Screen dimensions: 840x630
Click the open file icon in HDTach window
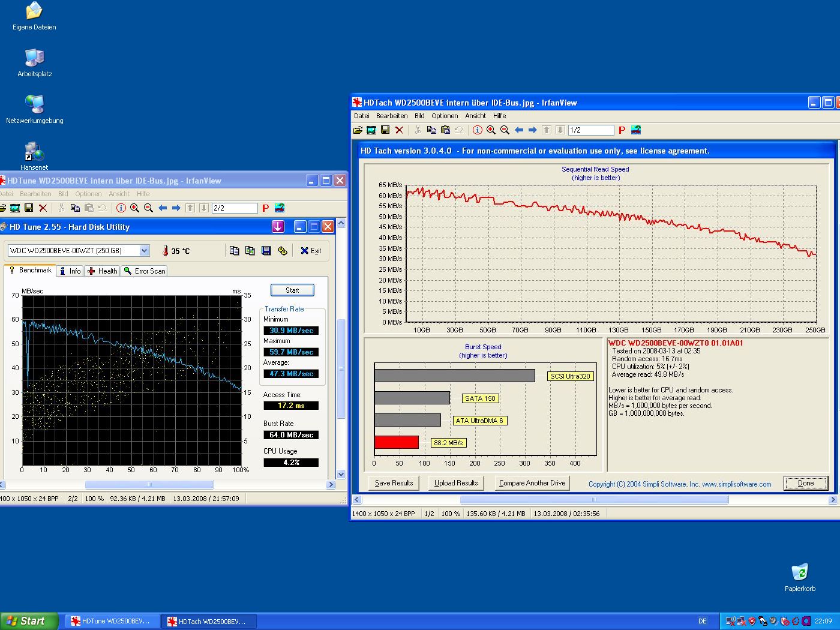coord(358,130)
